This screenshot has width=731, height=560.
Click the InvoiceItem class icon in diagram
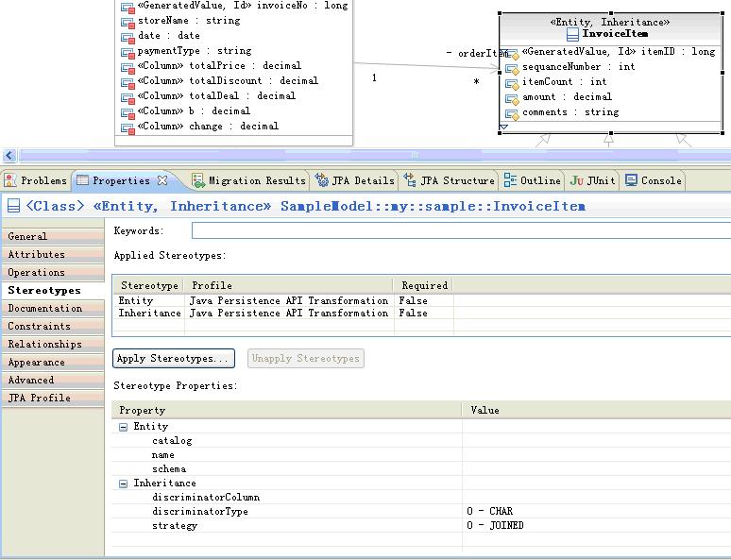click(572, 34)
